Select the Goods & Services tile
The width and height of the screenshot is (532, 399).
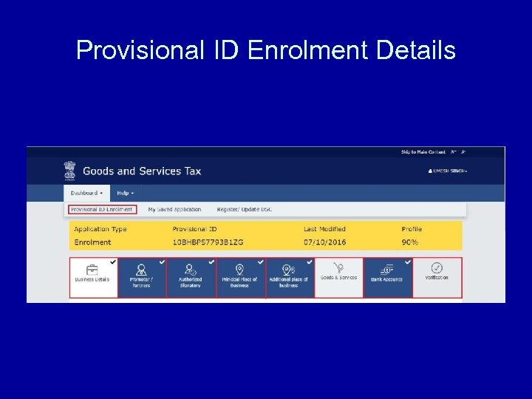(x=338, y=278)
